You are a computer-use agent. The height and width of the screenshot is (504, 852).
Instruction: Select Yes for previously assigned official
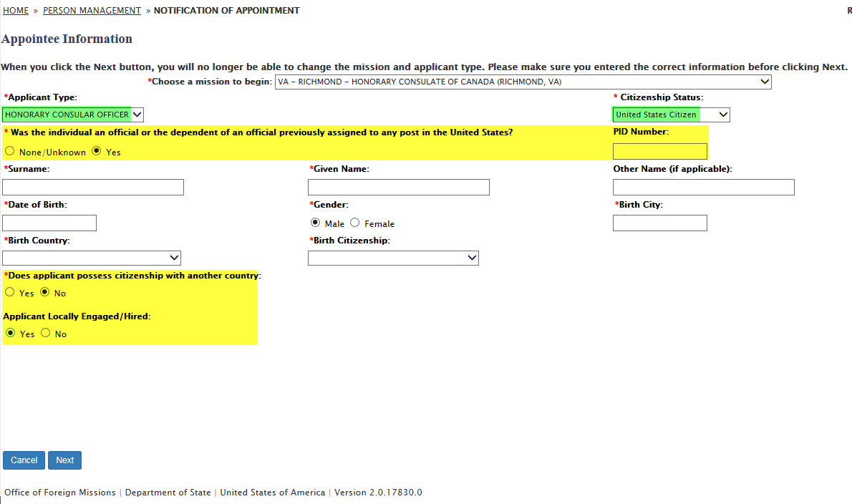point(96,151)
